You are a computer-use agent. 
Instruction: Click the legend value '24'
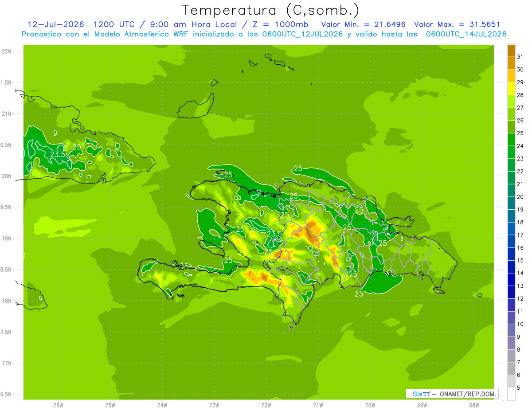point(520,146)
